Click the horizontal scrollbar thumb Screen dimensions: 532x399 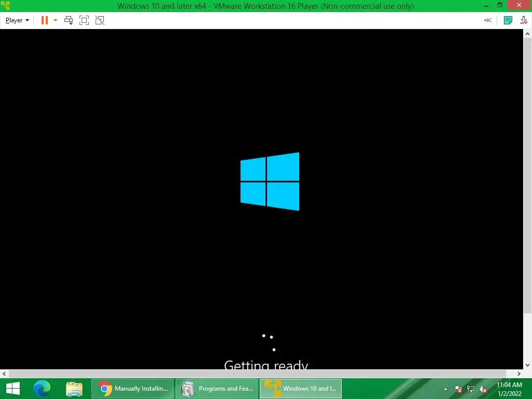[258, 374]
